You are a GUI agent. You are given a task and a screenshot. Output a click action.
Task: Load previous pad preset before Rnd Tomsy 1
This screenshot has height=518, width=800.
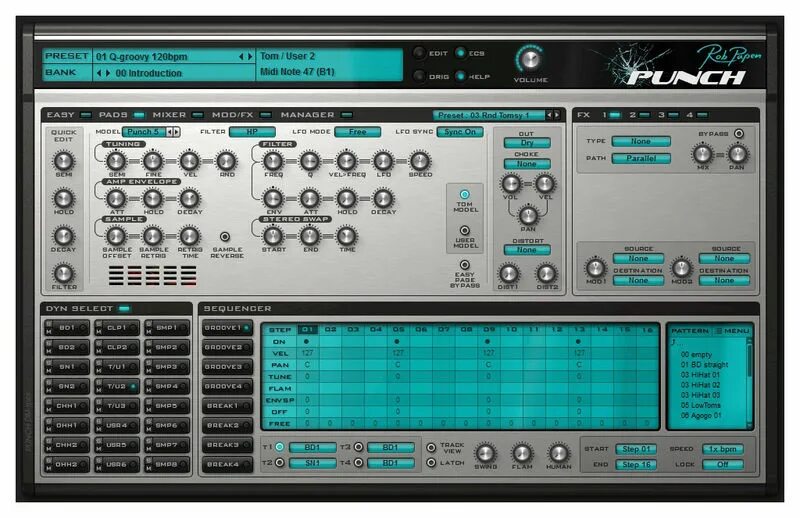click(549, 115)
